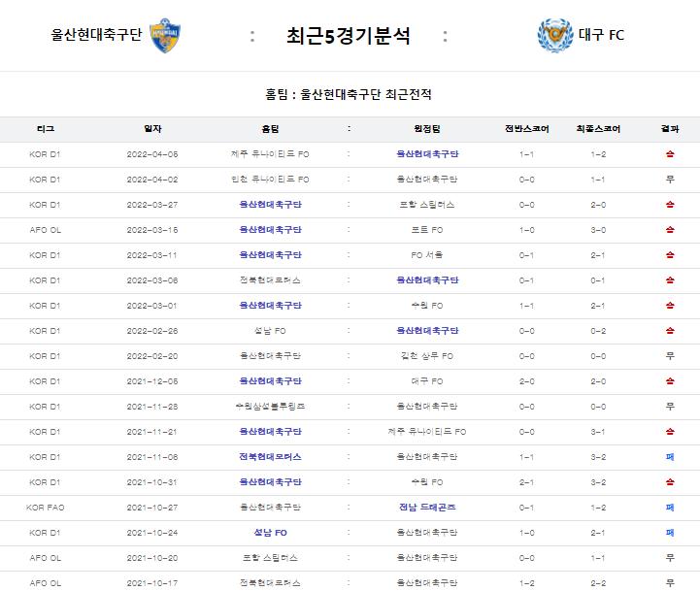Viewport: 700px width, 591px height.
Task: Click the 결과 column header
Action: click(x=670, y=129)
